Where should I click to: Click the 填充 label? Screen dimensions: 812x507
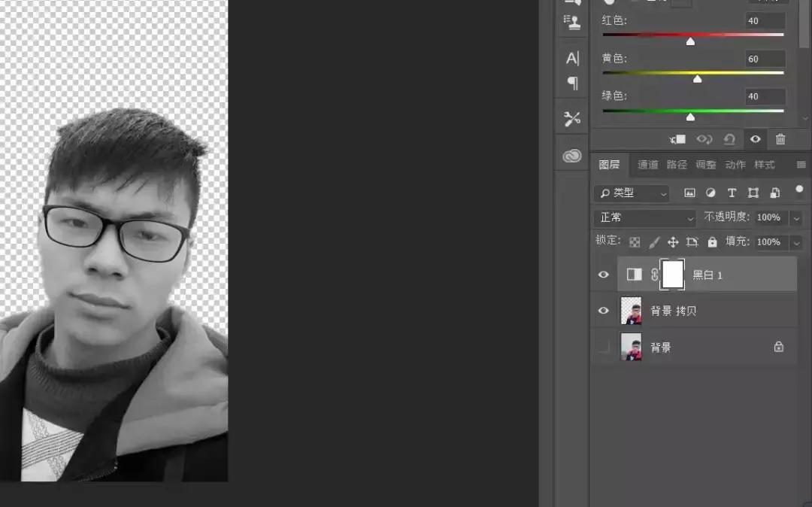point(738,241)
